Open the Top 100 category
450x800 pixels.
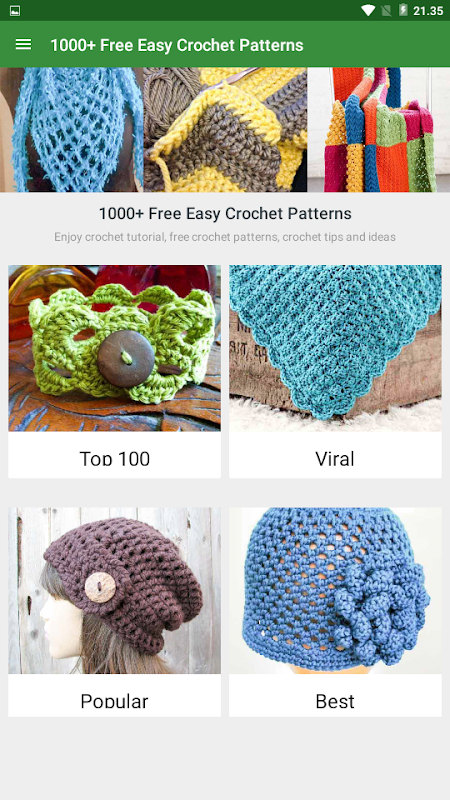115,458
